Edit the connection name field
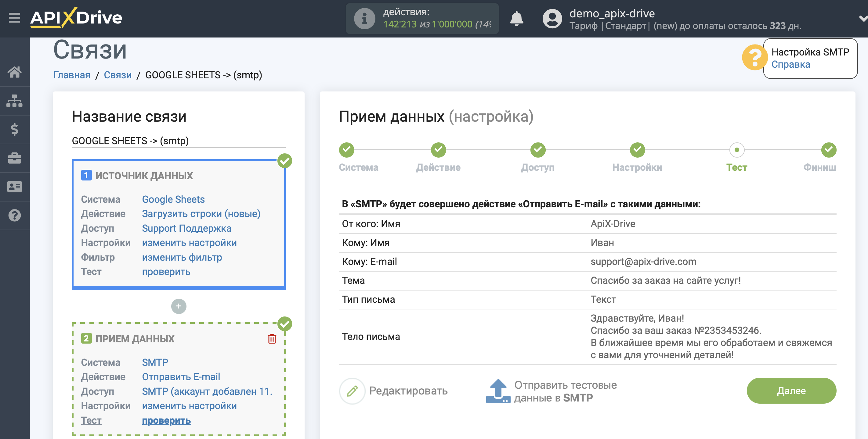868x439 pixels. click(x=179, y=141)
